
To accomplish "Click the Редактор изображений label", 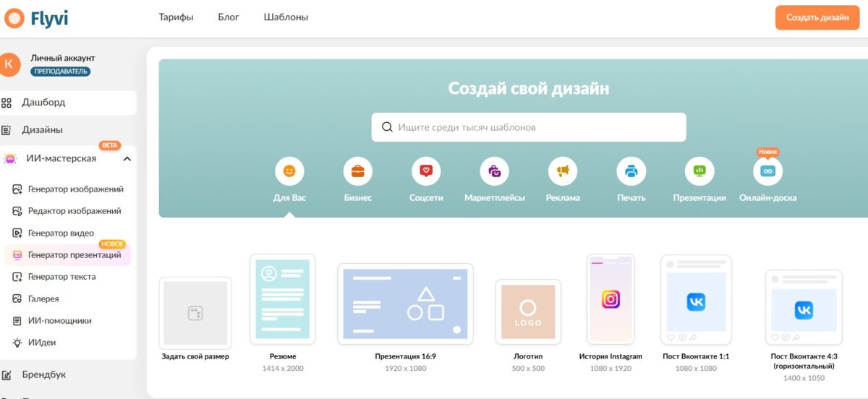I will [x=75, y=211].
